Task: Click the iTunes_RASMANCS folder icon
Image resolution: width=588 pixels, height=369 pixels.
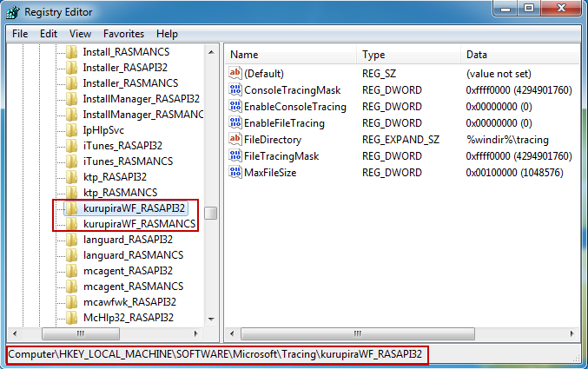Action: [x=71, y=161]
